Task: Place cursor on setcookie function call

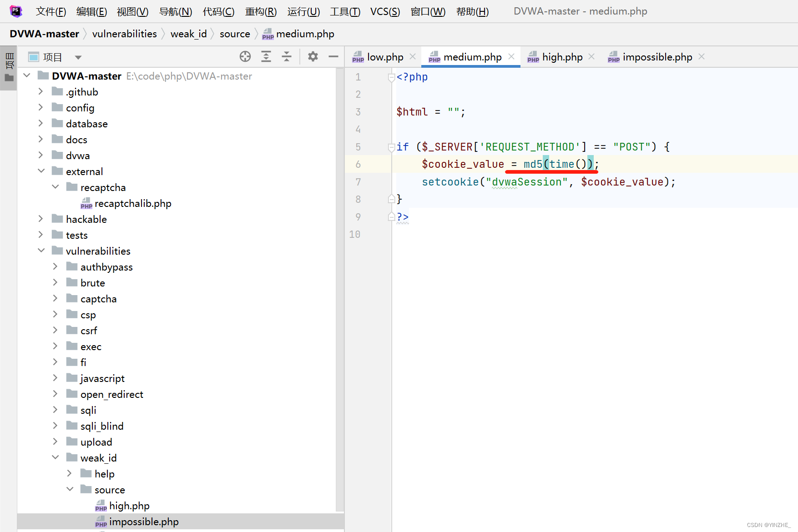Action: pos(450,182)
